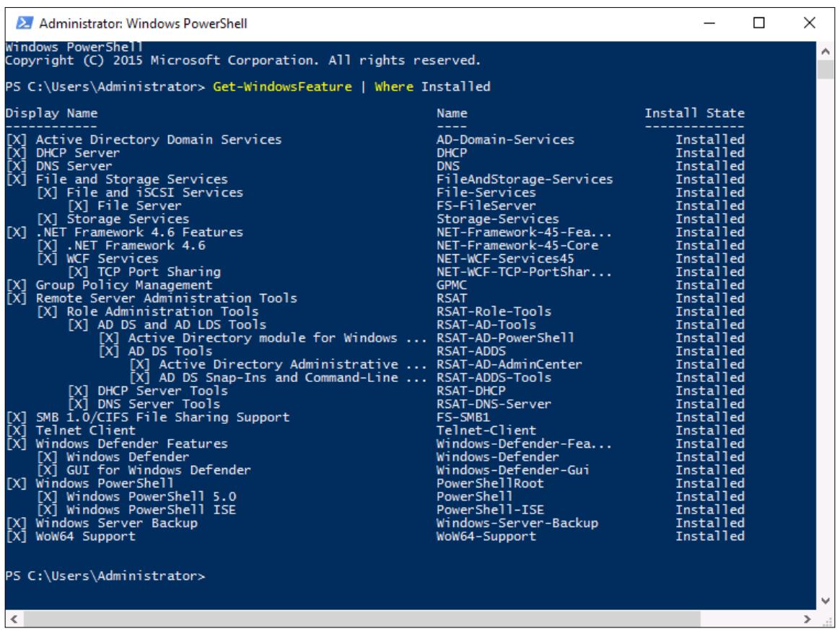Click the 'Telnet Client' display name

coord(86,430)
